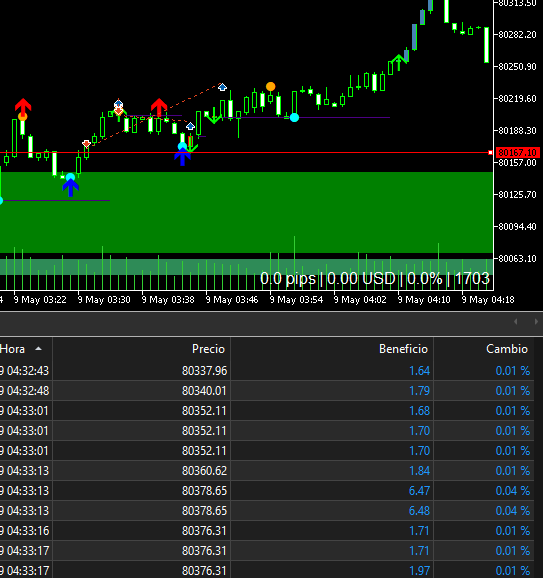Screen dimensions: 543x578
Task: Click the price cell 80340.01
Action: point(204,390)
